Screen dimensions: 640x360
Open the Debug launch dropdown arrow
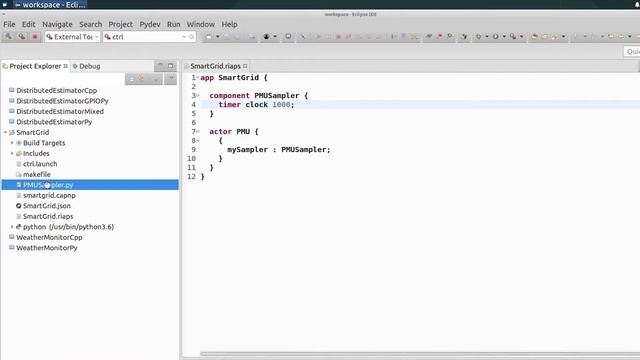[487, 37]
